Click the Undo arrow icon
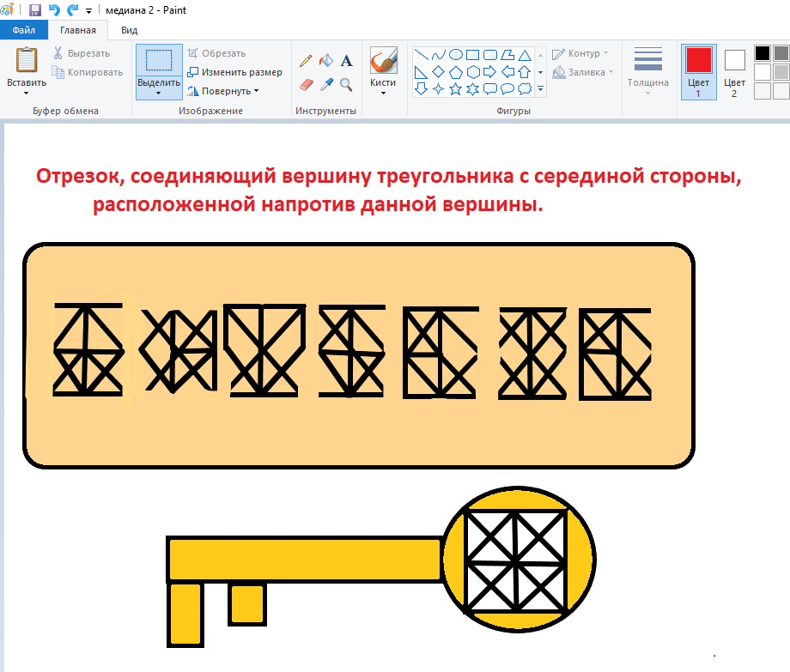Viewport: 790px width, 672px height. [x=54, y=10]
